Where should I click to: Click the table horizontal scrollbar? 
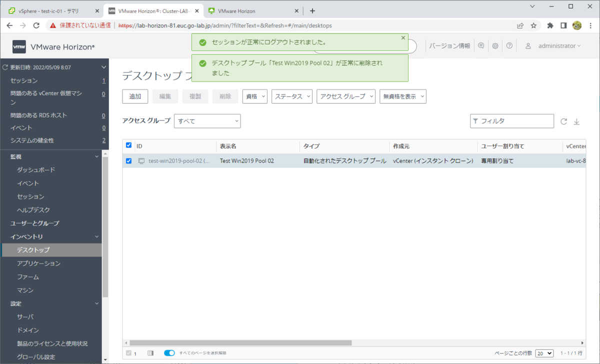click(240, 343)
